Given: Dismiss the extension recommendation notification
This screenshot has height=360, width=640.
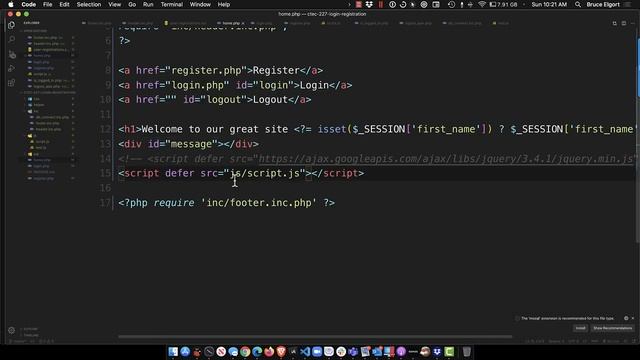Looking at the screenshot, I should tap(633, 318).
